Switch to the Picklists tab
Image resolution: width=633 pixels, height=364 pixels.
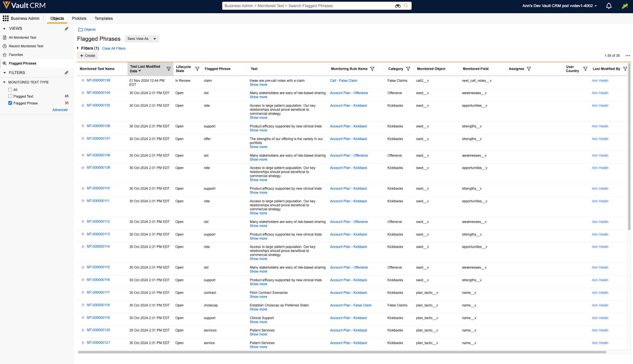(79, 19)
